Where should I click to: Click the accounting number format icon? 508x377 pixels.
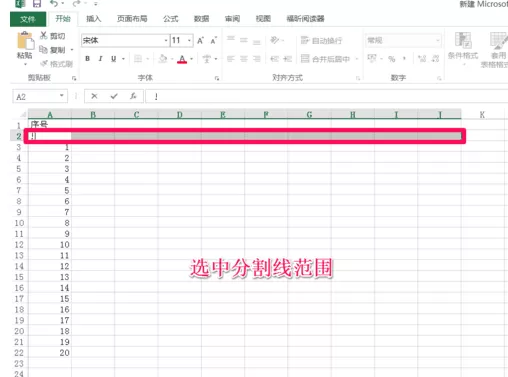pos(372,59)
